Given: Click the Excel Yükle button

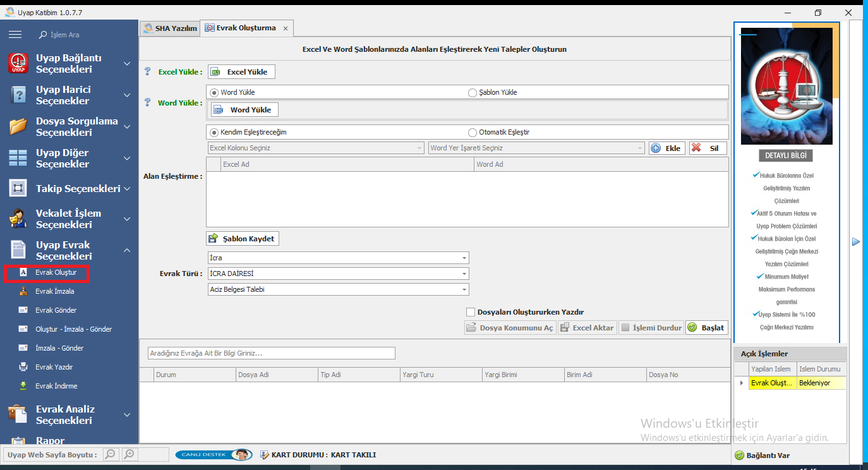Looking at the screenshot, I should pos(241,72).
